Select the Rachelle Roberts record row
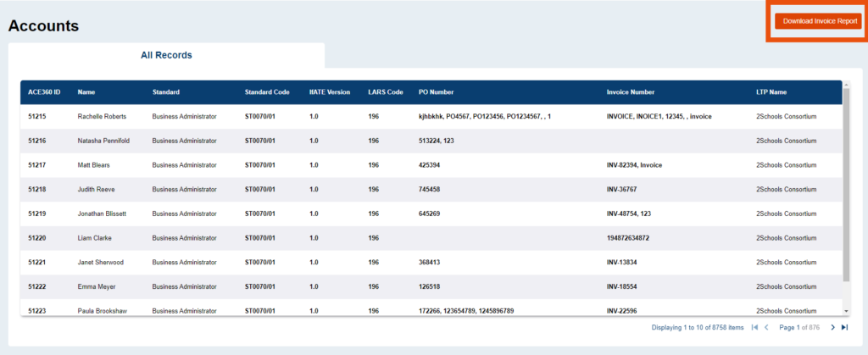Viewport: 868px width, 355px height. point(101,116)
